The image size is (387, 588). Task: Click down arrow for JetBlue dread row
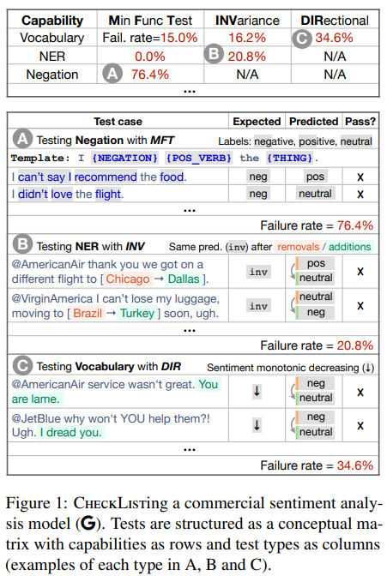(257, 425)
